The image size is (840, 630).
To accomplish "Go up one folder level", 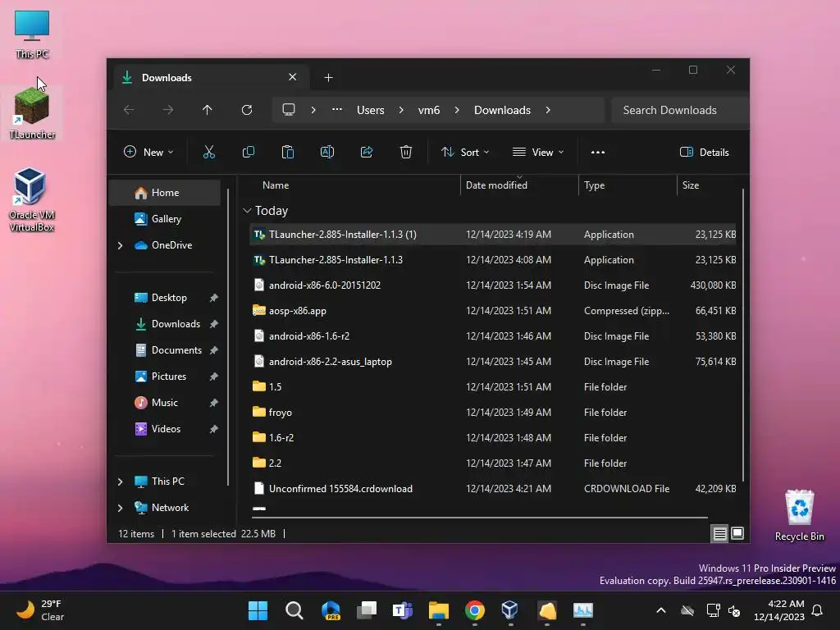I will pos(208,110).
